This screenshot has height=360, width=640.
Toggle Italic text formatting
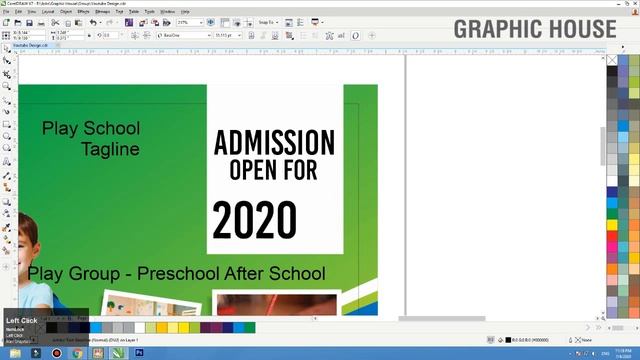pos(263,36)
